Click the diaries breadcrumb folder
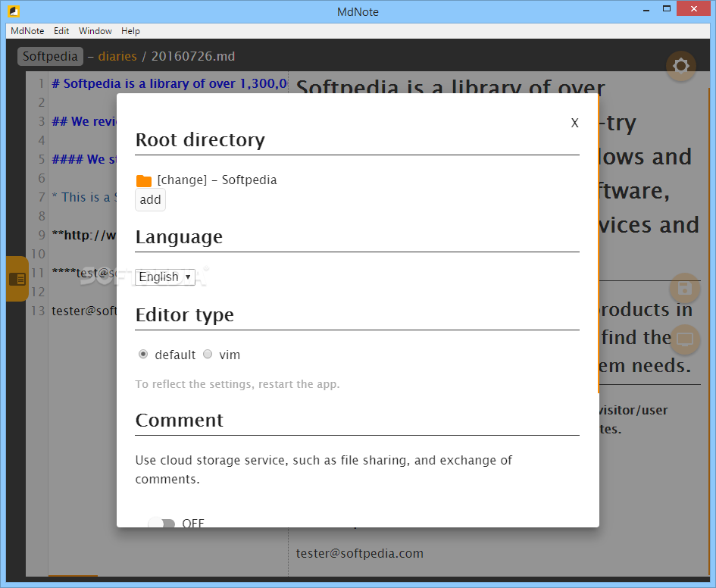This screenshot has width=716, height=588. coord(117,56)
